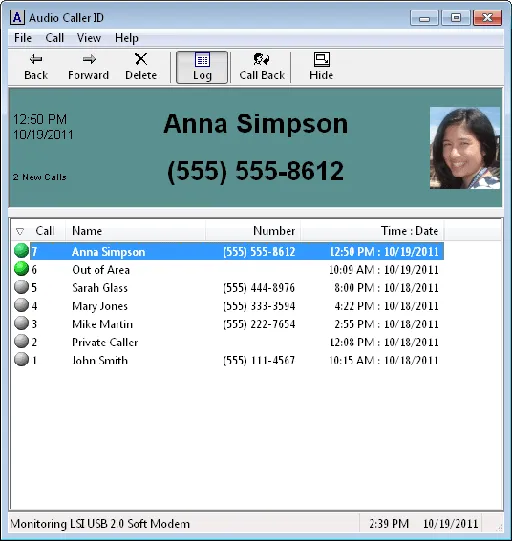Click the gray status ball for call 4
Screen dimensions: 512x541
click(21, 305)
